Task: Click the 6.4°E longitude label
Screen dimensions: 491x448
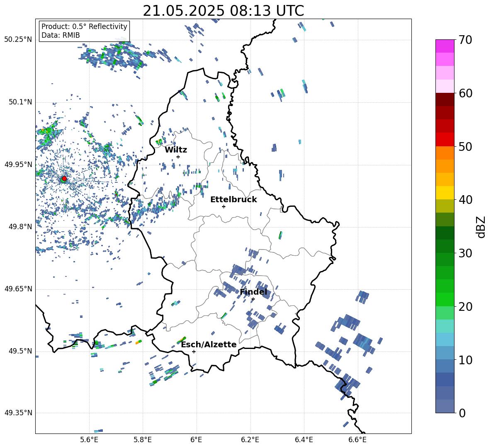Action: click(x=304, y=440)
